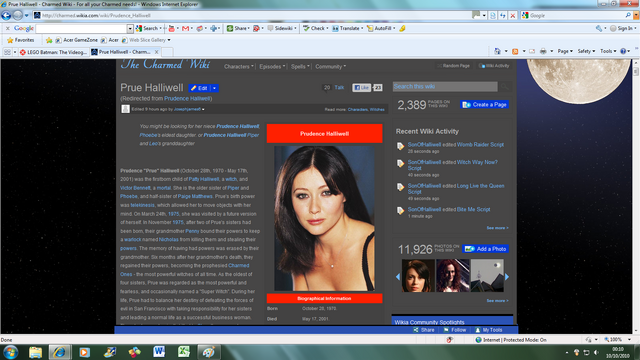Click the Gmail icon in Google toolbar
Viewport: 640px width, 360px height.
pos(185,28)
